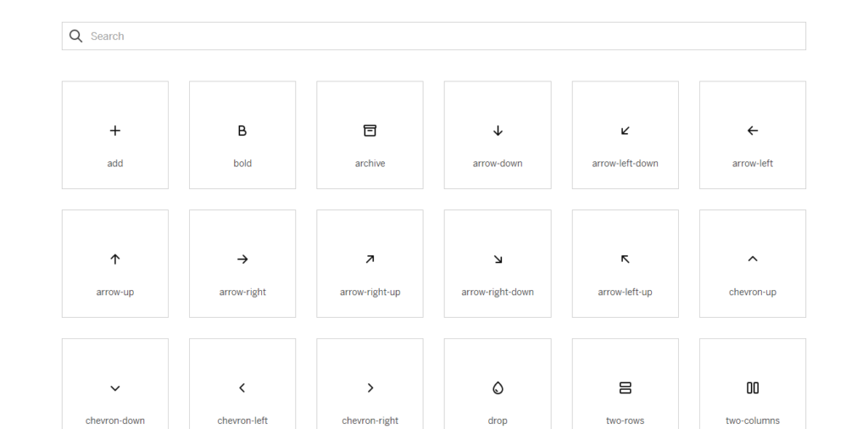868x429 pixels.
Task: Click the arrow-left icon card
Action: (753, 136)
